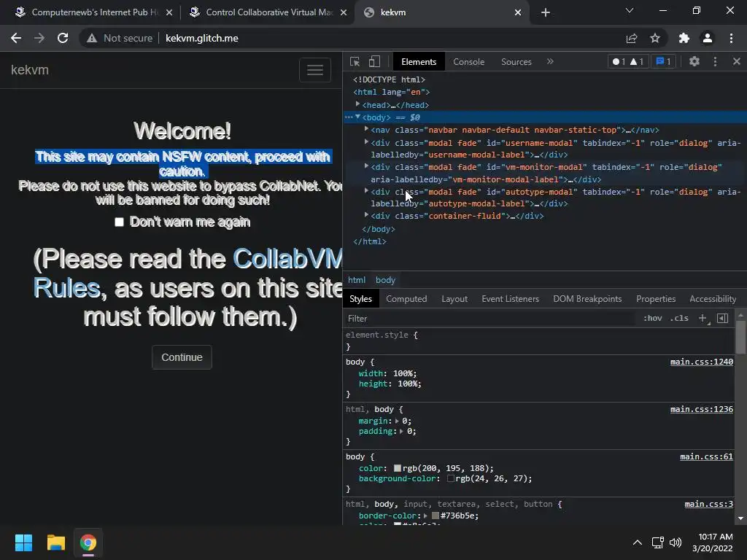Open the Accessibility pane tab
Screen dimensions: 747x560
tap(713, 299)
